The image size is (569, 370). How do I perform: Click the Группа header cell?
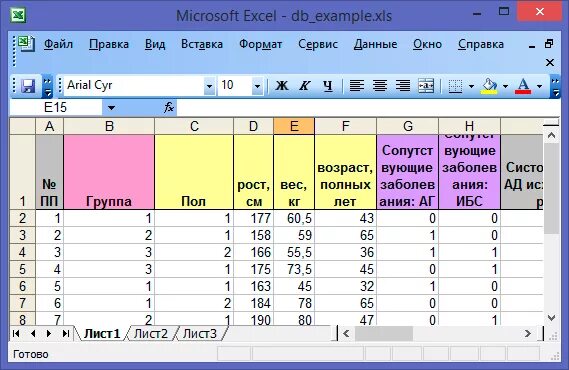109,172
